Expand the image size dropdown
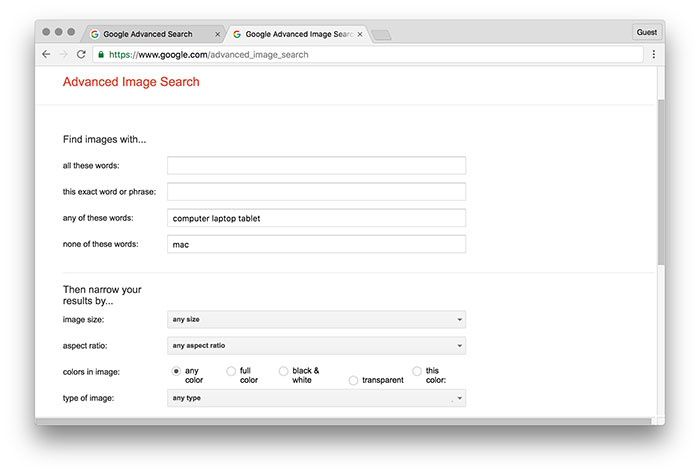The width and height of the screenshot is (700, 475). pos(316,320)
